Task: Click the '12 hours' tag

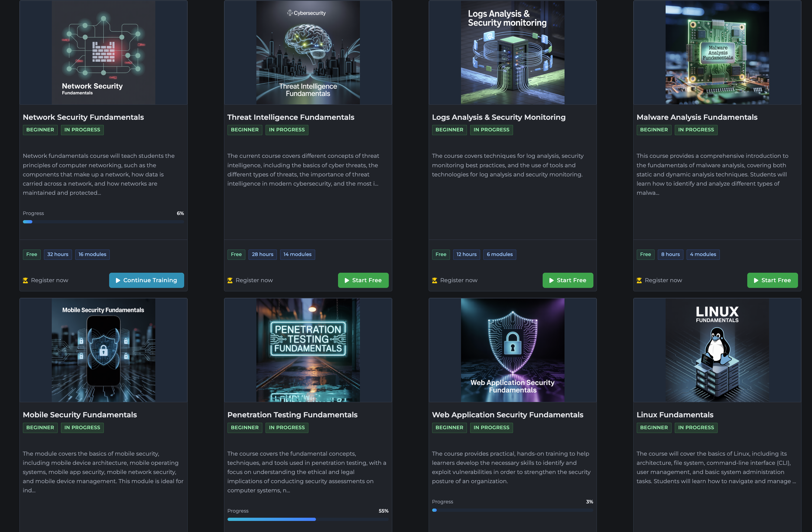Action: [x=466, y=254]
